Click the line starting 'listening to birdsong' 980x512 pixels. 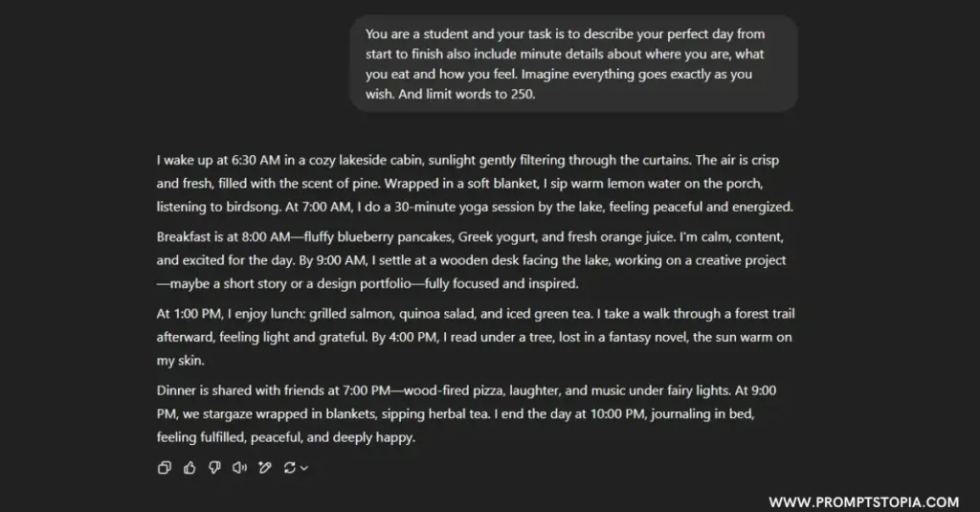click(475, 207)
